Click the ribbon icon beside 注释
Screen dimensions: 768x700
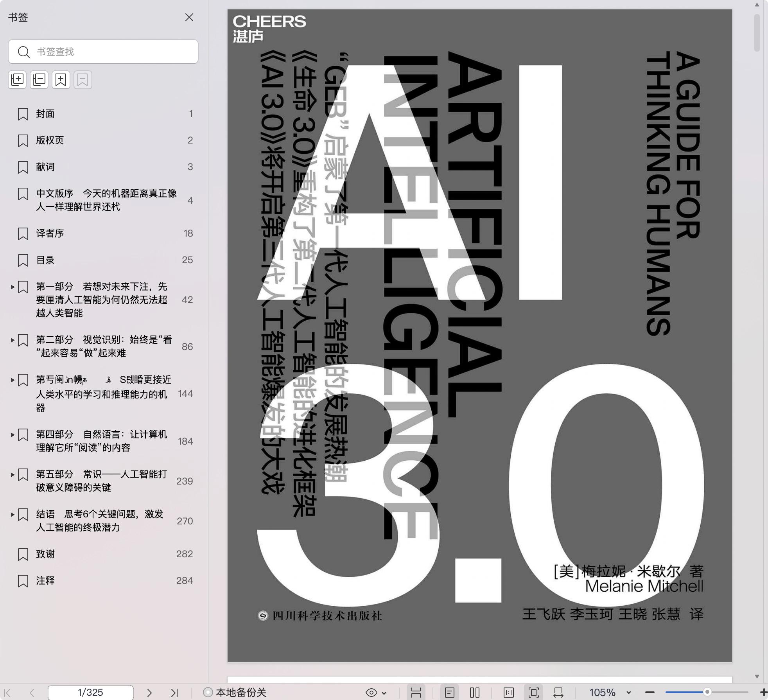pos(23,581)
